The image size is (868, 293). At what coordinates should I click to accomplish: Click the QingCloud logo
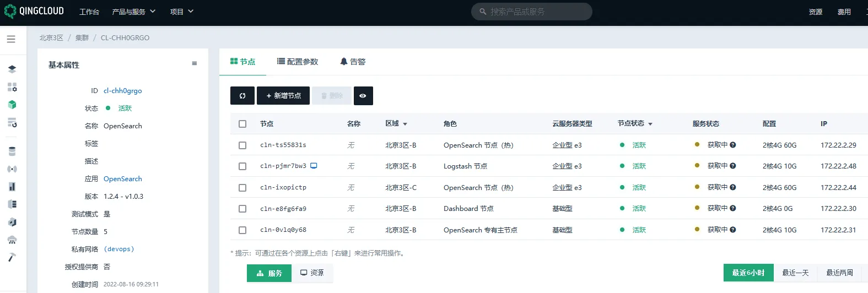click(34, 12)
